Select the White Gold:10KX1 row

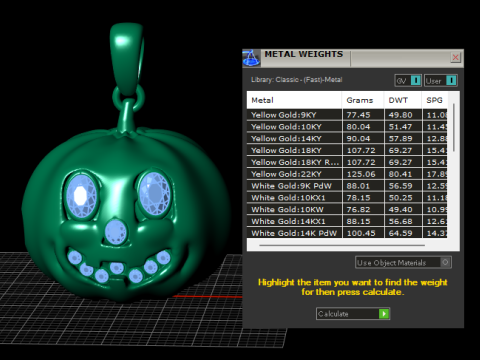tap(347, 198)
